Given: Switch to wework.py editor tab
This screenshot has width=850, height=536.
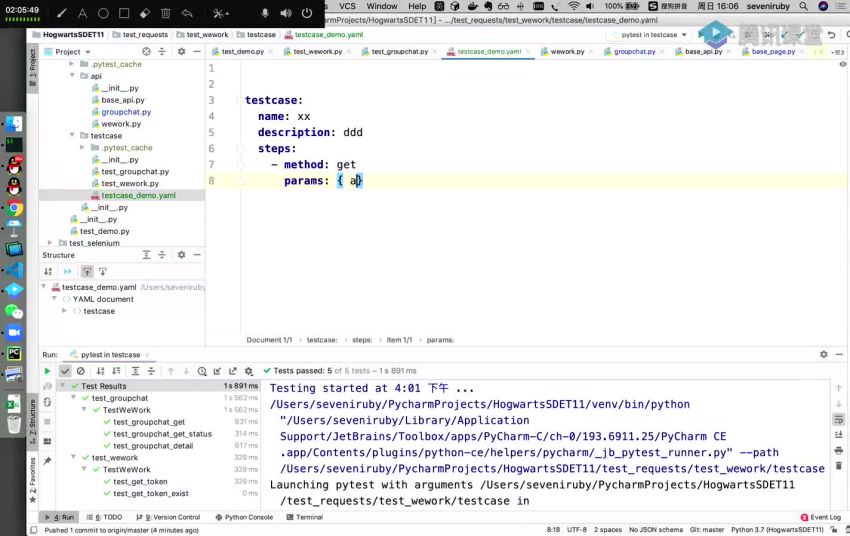Looking at the screenshot, I should click(x=567, y=51).
